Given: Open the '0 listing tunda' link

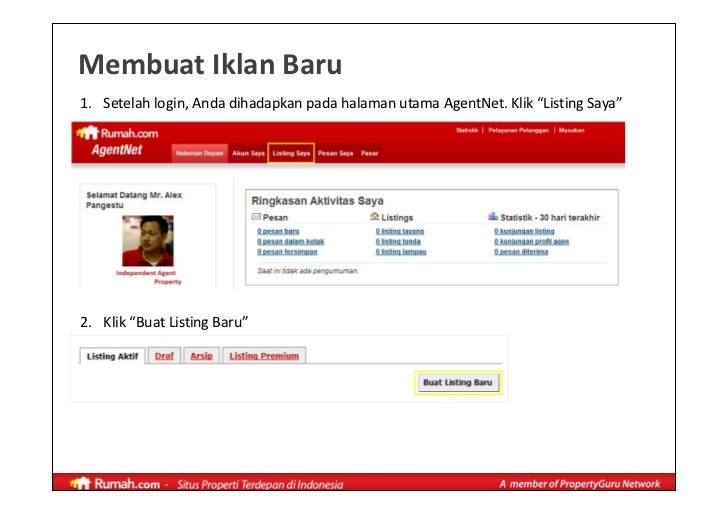Looking at the screenshot, I should 398,241.
